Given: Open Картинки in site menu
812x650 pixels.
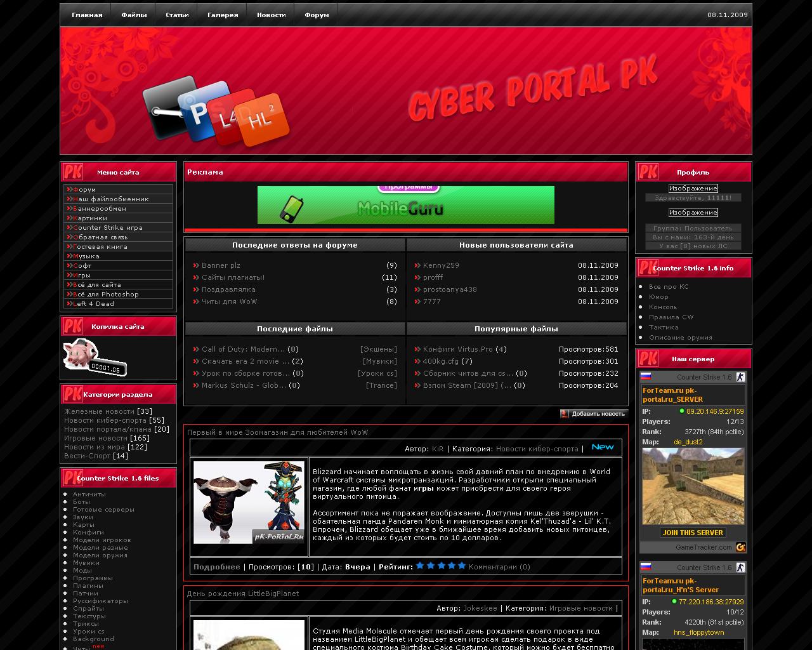Looking at the screenshot, I should pos(89,218).
